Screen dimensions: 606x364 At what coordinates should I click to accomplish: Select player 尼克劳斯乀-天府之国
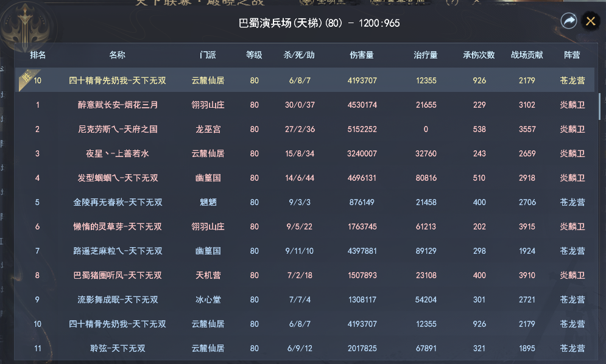pyautogui.click(x=118, y=129)
